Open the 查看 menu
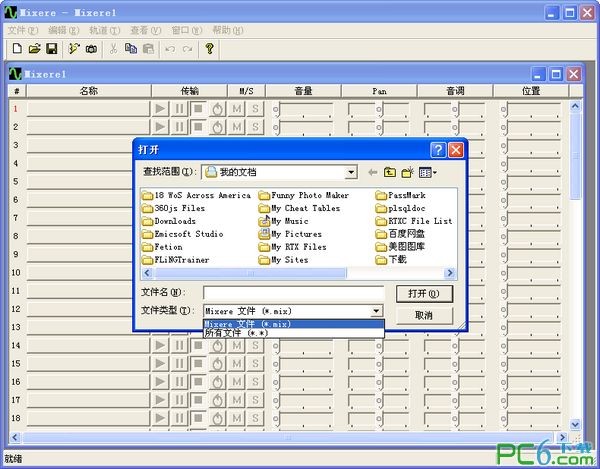Viewport: 600px width, 469px height. [x=145, y=30]
